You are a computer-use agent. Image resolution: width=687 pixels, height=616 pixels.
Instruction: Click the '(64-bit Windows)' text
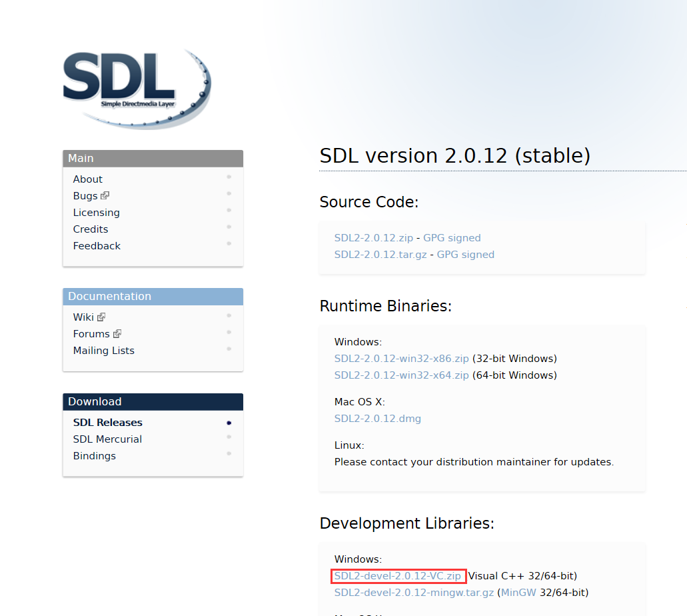click(514, 375)
